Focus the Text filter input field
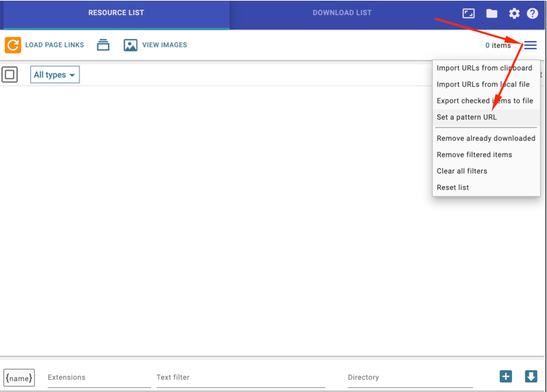The image size is (547, 392). tap(241, 378)
